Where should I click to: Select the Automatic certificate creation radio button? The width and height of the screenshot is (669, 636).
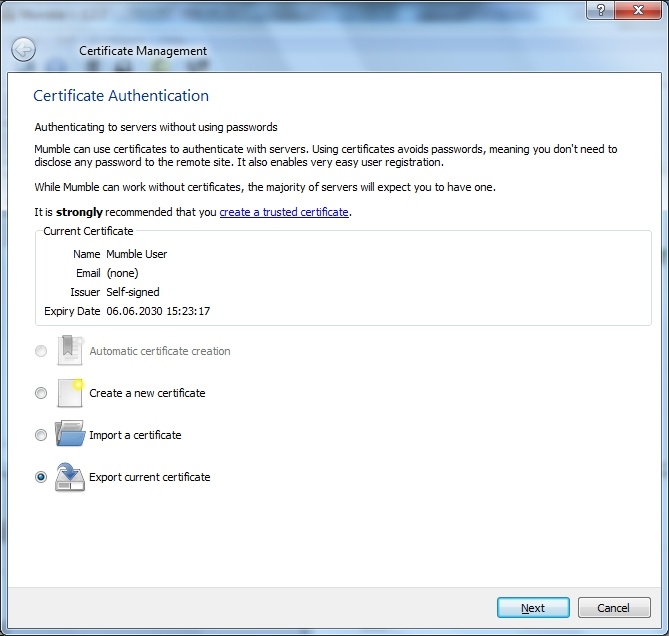point(41,351)
